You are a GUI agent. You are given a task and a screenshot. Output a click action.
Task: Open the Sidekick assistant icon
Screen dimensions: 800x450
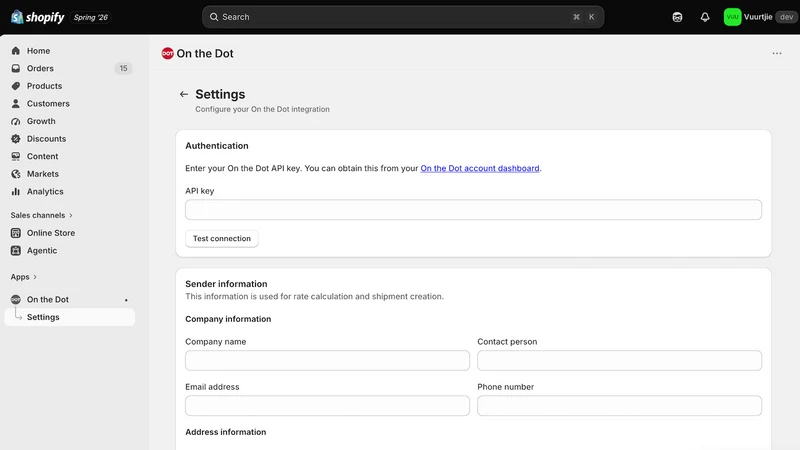(x=677, y=17)
